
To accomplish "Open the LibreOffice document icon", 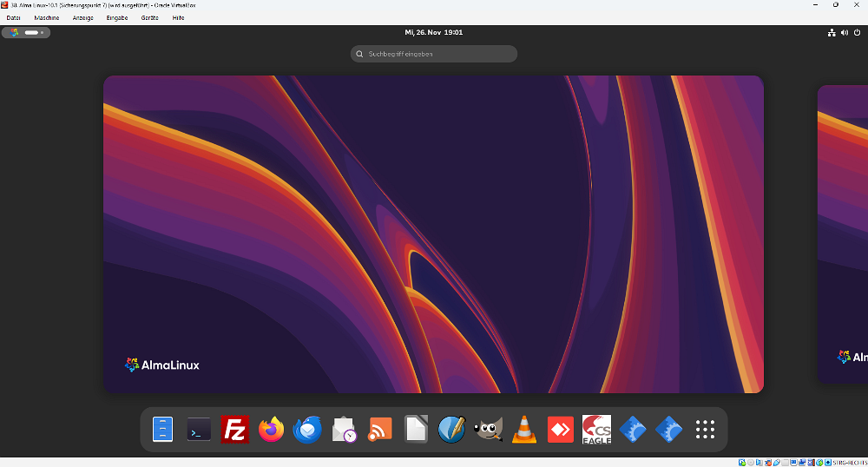I will point(417,430).
